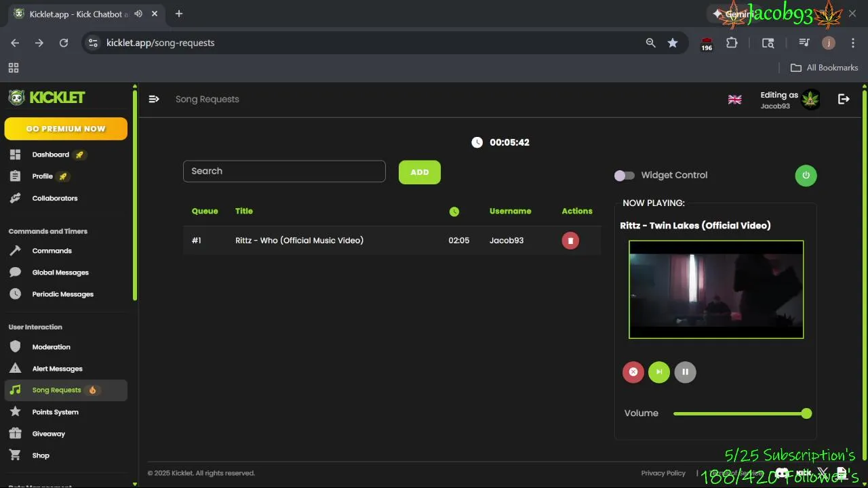This screenshot has width=868, height=488.
Task: Open the Shop page in sidebar
Action: coord(41,455)
